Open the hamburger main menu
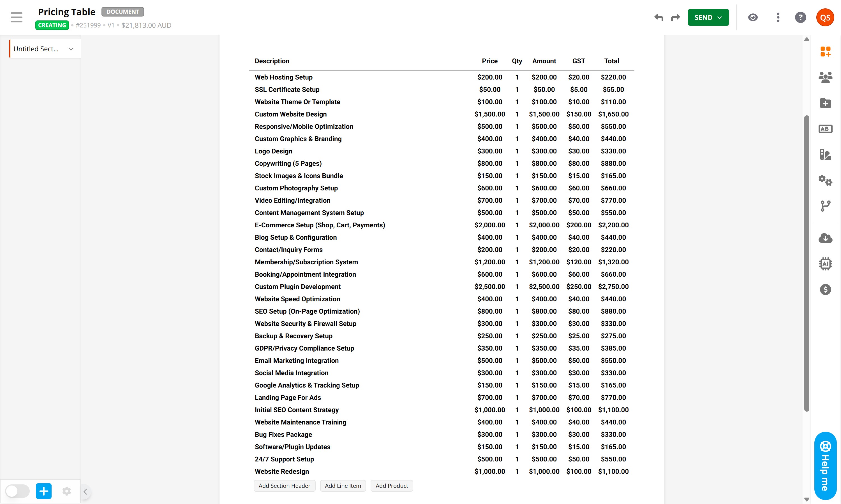841x504 pixels. 16,17
